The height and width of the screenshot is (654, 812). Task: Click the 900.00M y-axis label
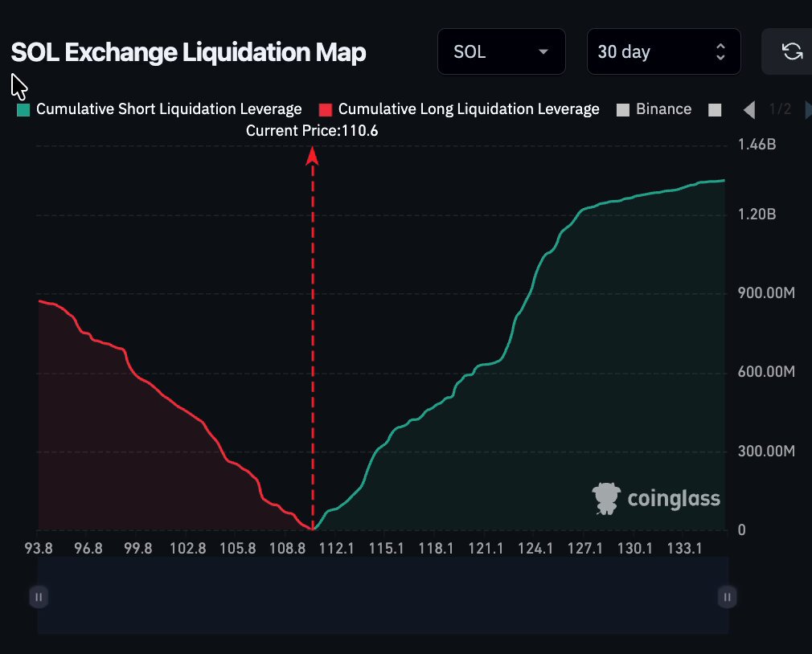766,292
